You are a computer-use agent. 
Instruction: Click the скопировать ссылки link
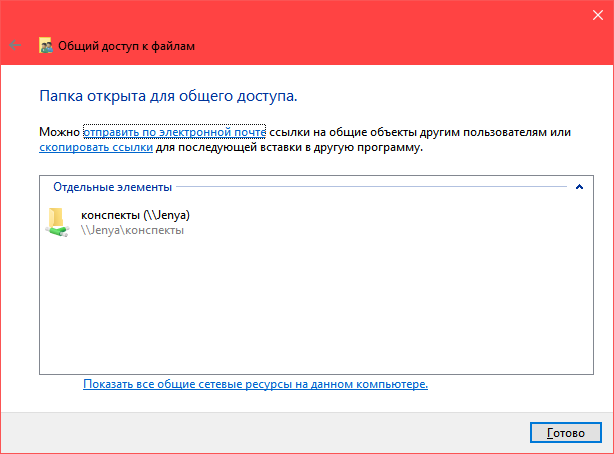[x=96, y=147]
